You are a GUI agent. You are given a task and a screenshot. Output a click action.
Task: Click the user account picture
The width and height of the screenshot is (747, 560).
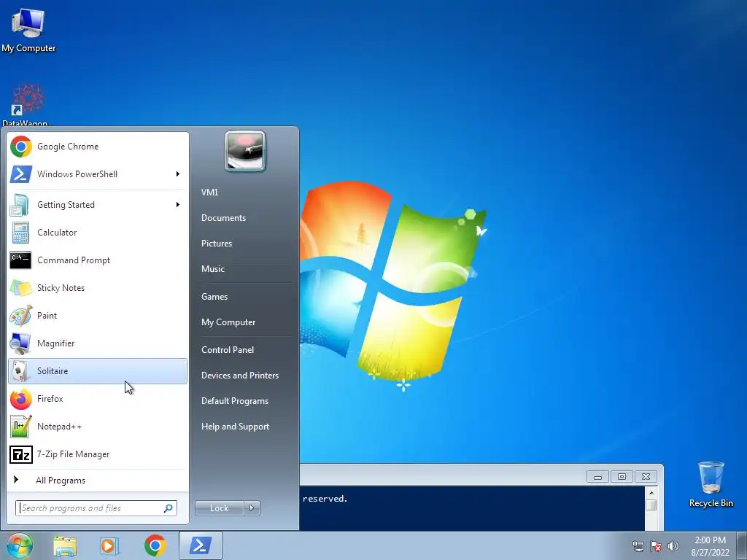[245, 151]
